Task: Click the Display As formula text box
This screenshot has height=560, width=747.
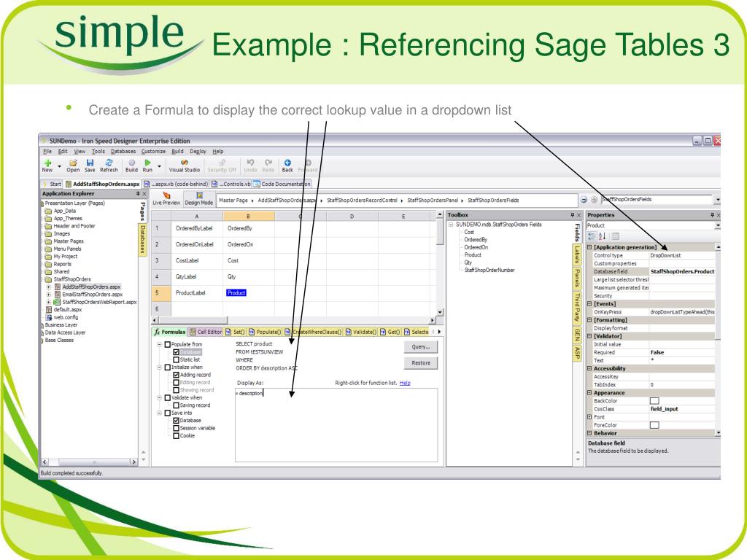Action: [x=336, y=425]
